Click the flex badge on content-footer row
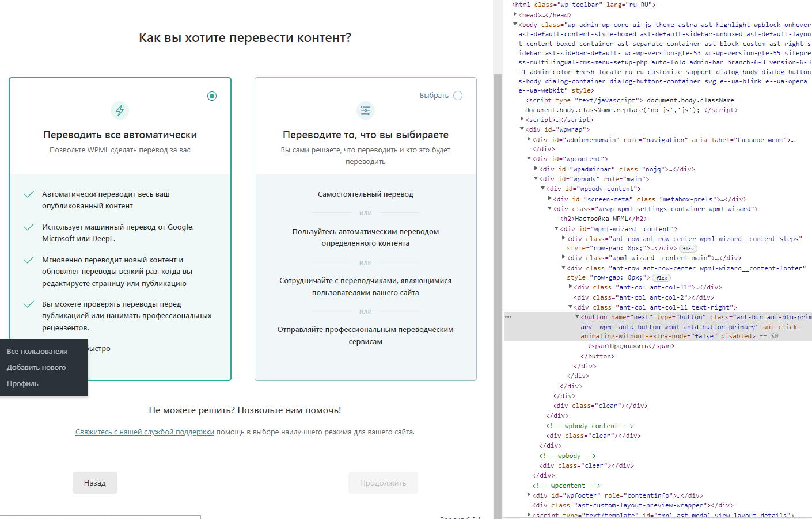Viewport: 812px width, 519px height. pos(661,278)
